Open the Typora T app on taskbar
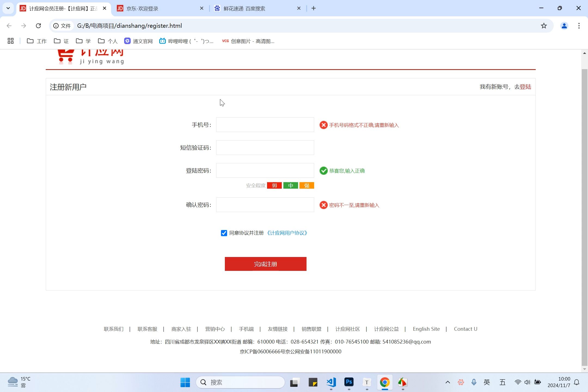The height and width of the screenshot is (392, 588). (367, 382)
